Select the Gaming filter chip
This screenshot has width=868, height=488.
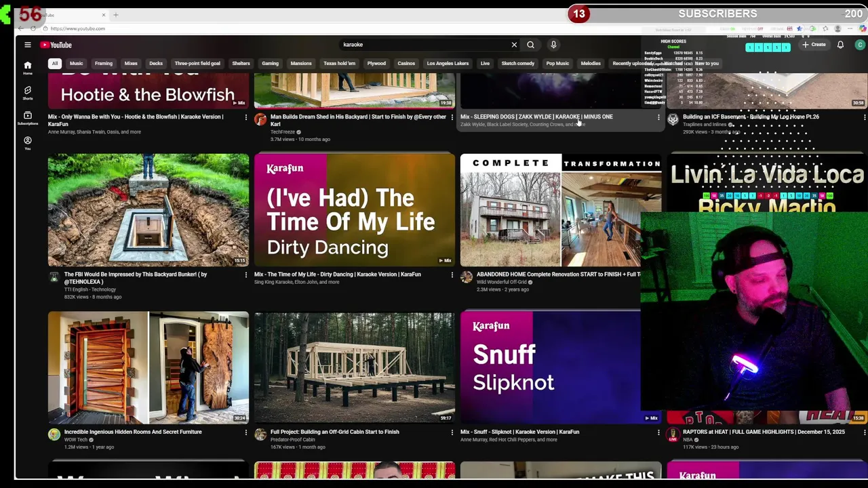[x=270, y=64]
